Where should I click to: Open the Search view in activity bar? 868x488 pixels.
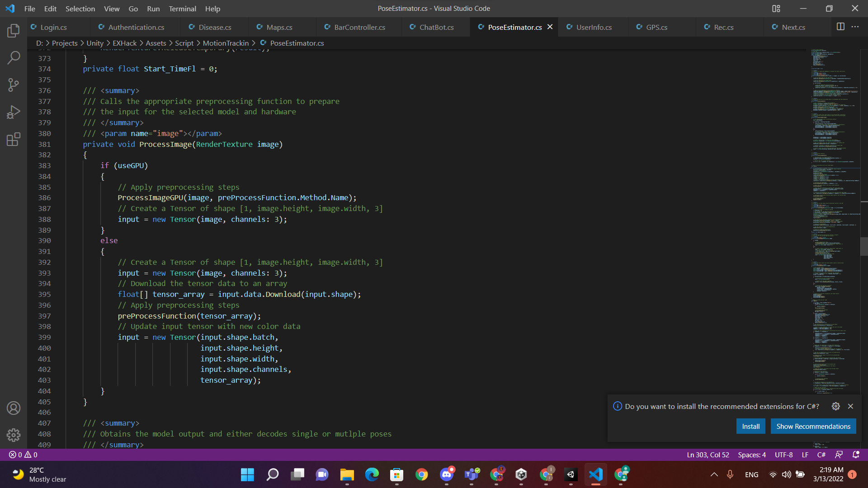pyautogui.click(x=14, y=57)
